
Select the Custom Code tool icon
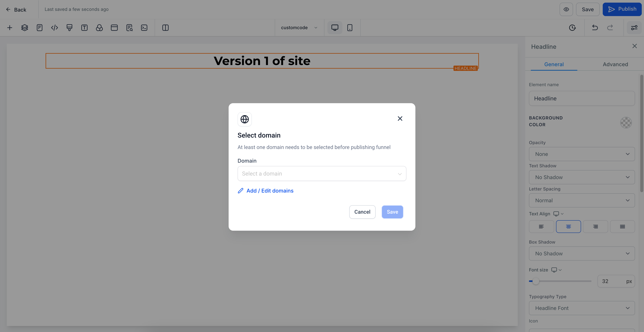click(x=54, y=27)
